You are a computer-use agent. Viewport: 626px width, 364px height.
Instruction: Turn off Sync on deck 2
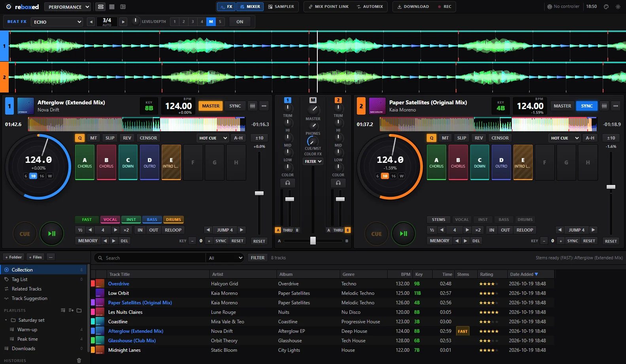tap(587, 106)
